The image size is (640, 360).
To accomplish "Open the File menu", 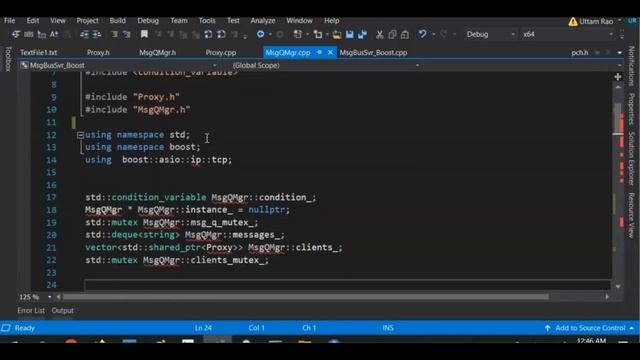I will click(x=9, y=21).
